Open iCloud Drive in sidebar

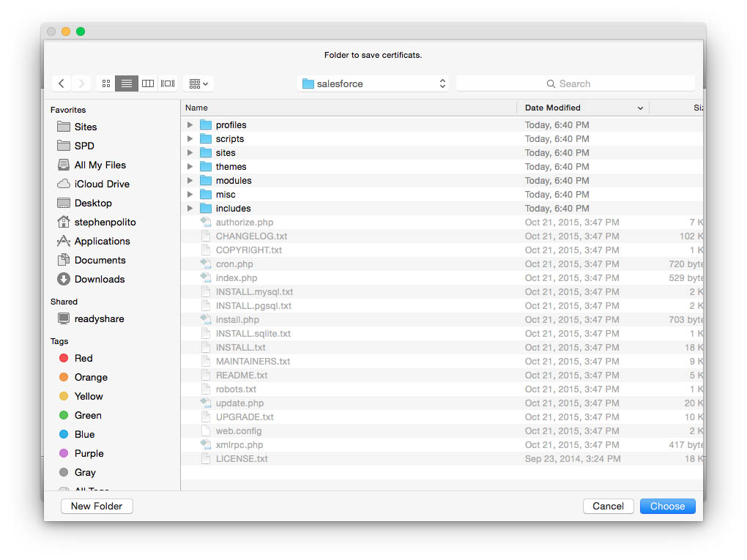coord(102,184)
